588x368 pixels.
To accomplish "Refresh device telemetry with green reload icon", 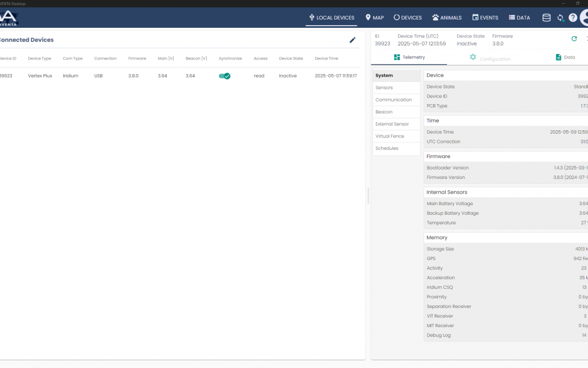I will (574, 39).
